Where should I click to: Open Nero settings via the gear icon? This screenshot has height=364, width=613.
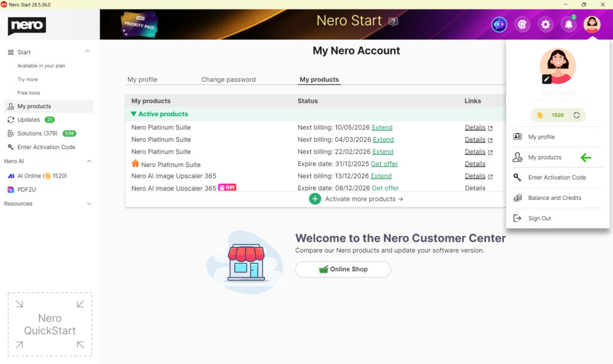(545, 24)
